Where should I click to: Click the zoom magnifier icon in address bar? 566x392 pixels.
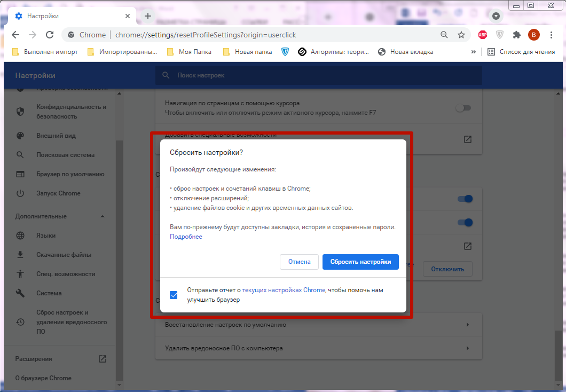444,35
